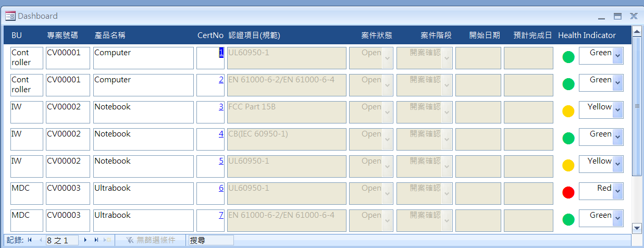Go to the previous record
The image size is (644, 248).
tap(40, 240)
